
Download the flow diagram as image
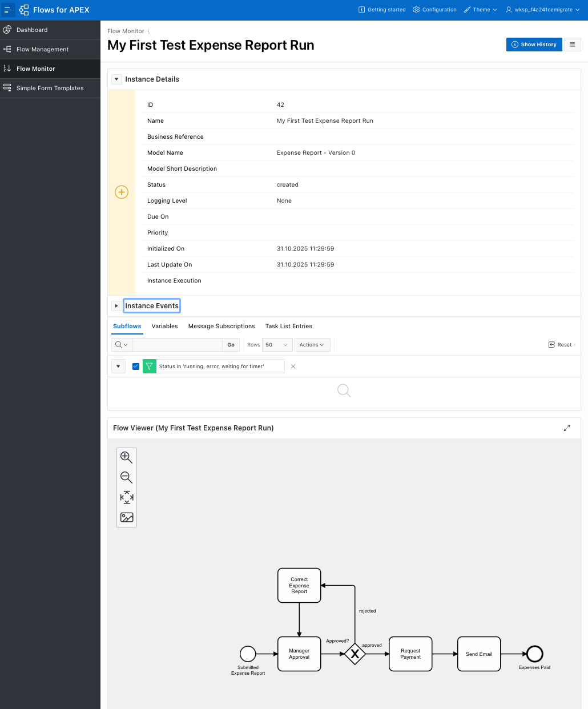(x=126, y=517)
